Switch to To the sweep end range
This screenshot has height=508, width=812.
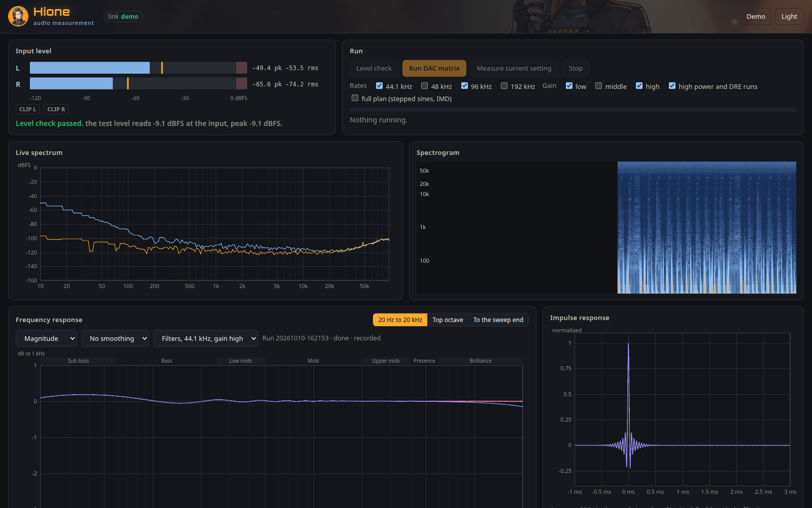(498, 320)
